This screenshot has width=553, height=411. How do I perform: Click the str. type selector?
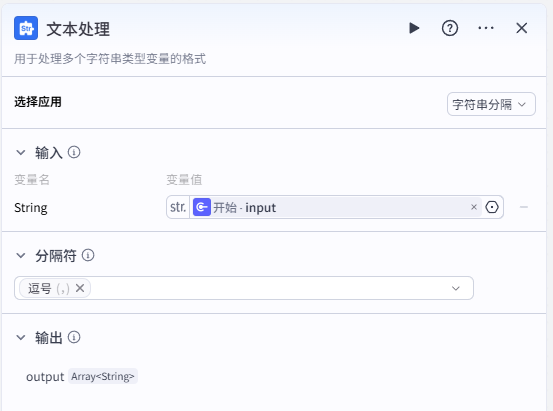(178, 207)
